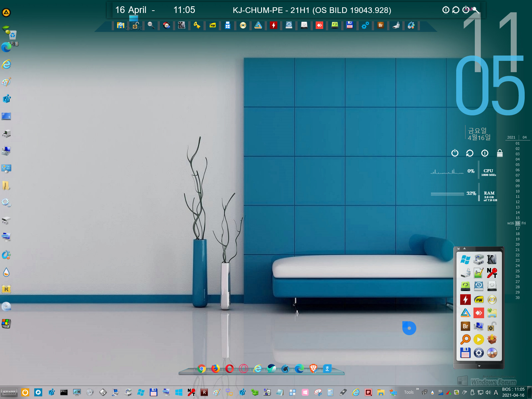
Task: Open the NT key icon in launcher panel
Action: pyautogui.click(x=492, y=273)
